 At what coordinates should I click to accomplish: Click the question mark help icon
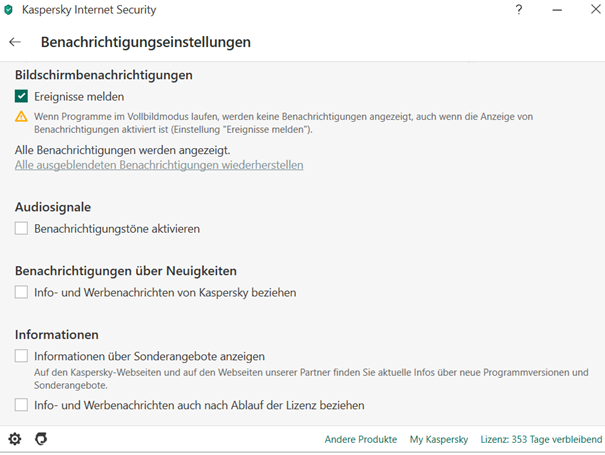coord(519,9)
